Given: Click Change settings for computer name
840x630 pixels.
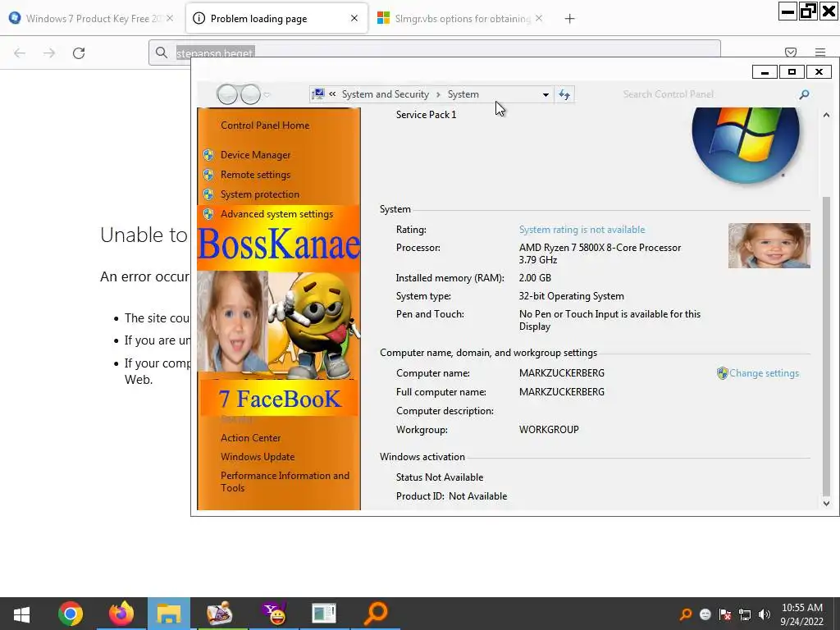Looking at the screenshot, I should tap(764, 373).
